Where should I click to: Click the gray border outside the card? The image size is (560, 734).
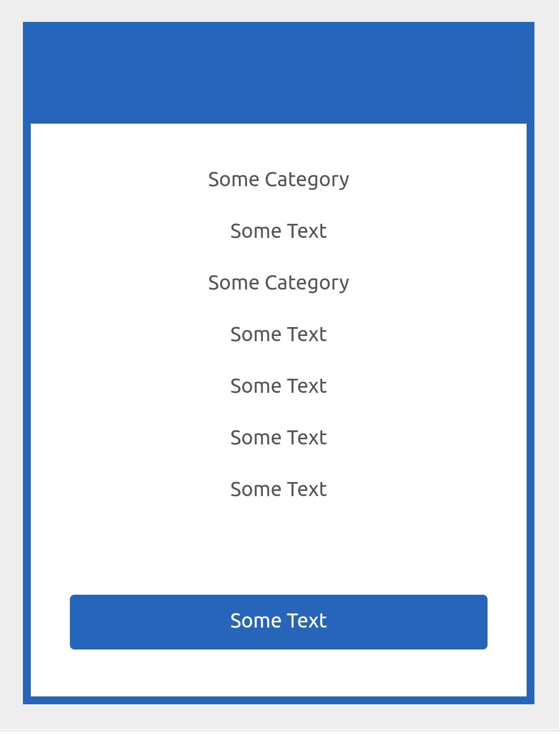[10, 365]
